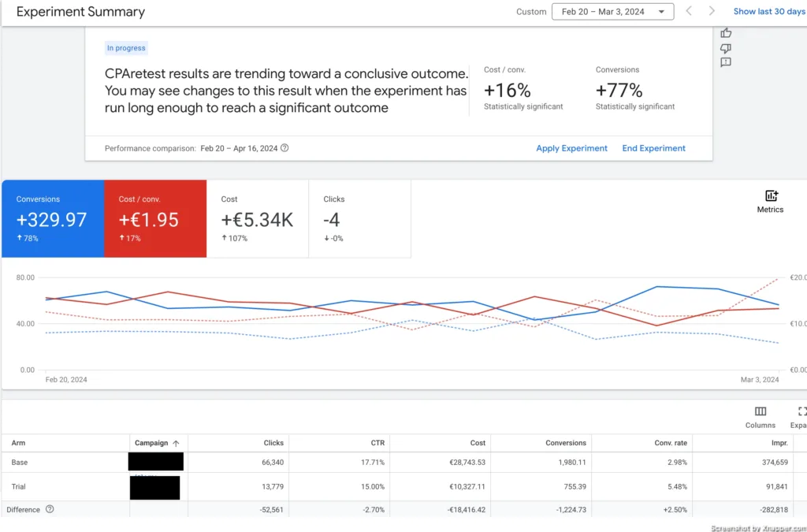Sort by Campaign column arrow
This screenshot has height=532, width=807.
176,443
